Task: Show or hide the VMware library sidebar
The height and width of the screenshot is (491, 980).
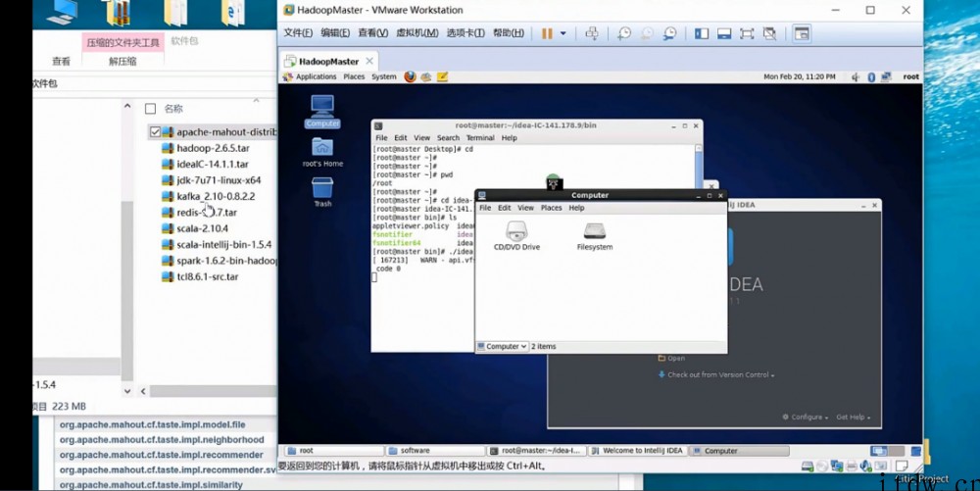Action: click(x=702, y=33)
